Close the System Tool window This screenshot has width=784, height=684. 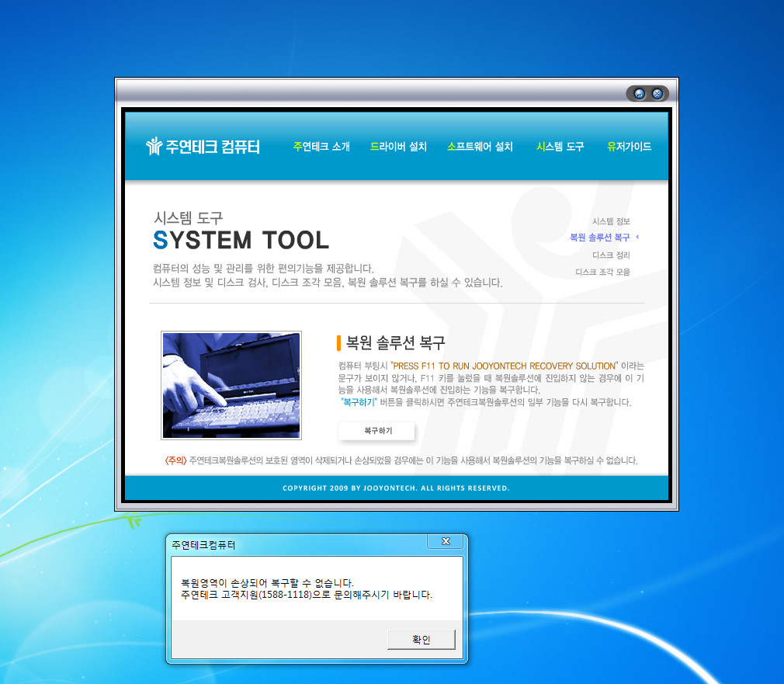coord(657,93)
